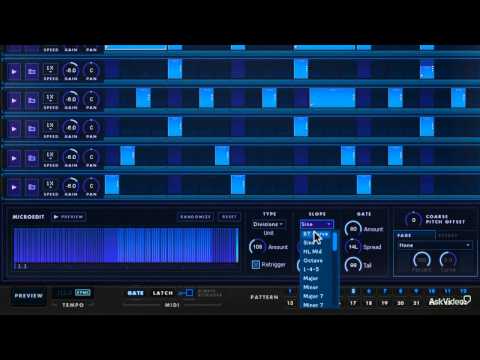Open sample folder for second full track row
The width and height of the screenshot is (480, 360).
pos(32,100)
